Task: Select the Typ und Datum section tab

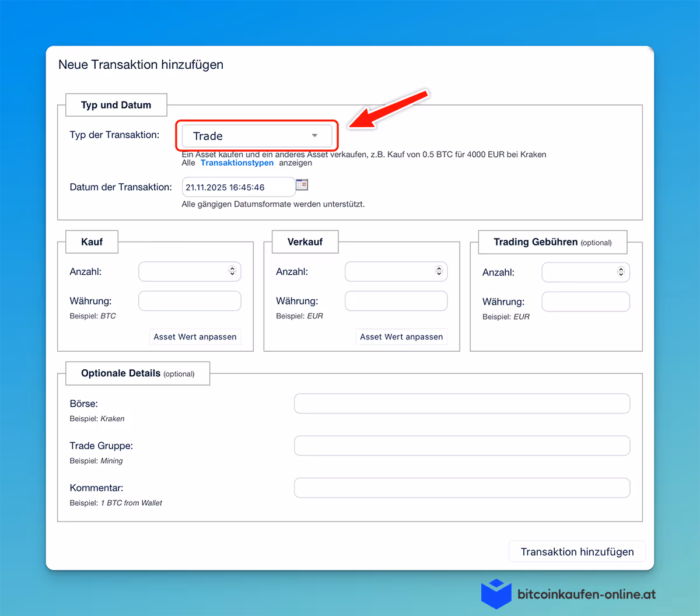Action: tap(116, 104)
